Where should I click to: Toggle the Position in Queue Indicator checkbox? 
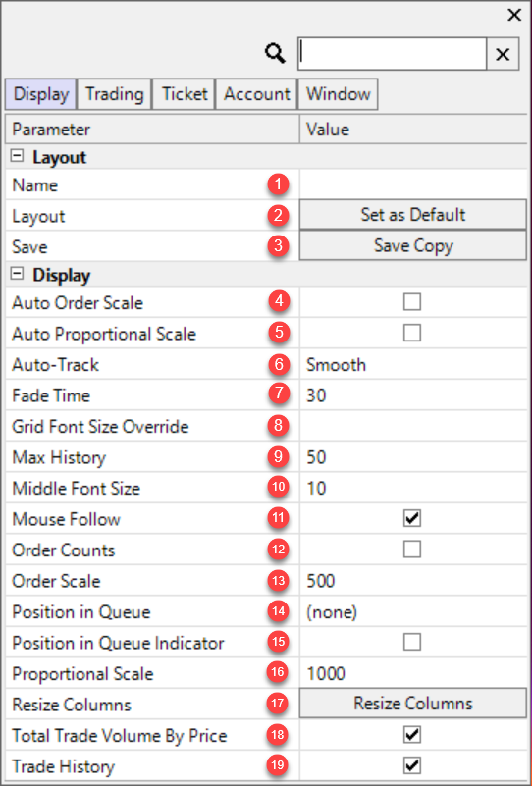[412, 642]
